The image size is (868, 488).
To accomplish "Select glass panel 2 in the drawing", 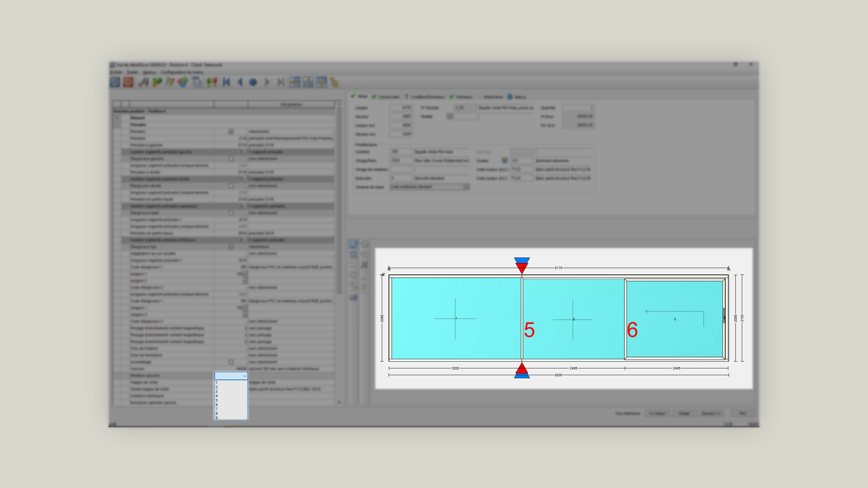I will pos(573,319).
